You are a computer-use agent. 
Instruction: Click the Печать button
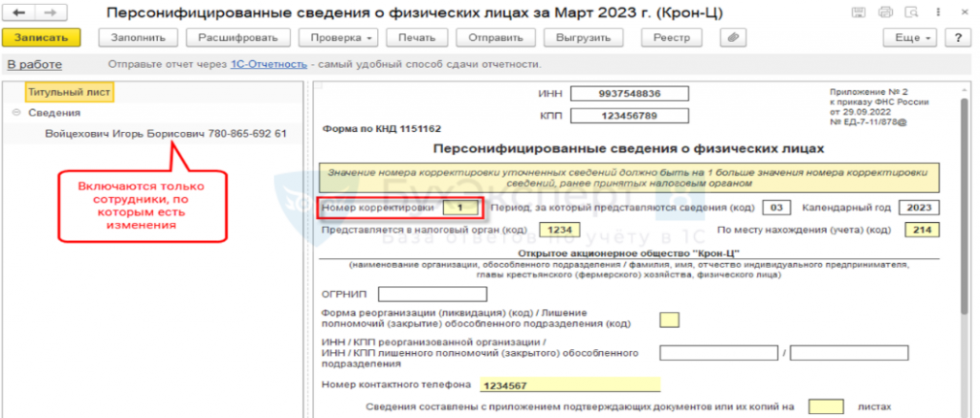(x=417, y=37)
